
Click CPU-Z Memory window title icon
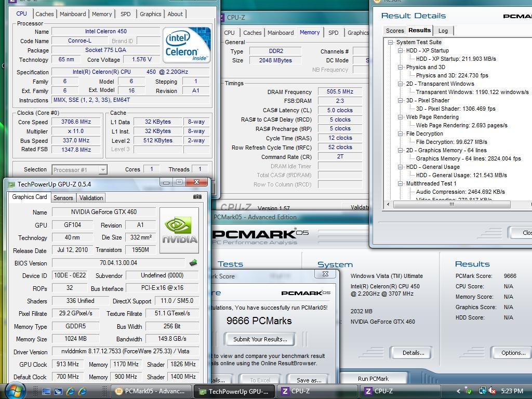pyautogui.click(x=222, y=17)
